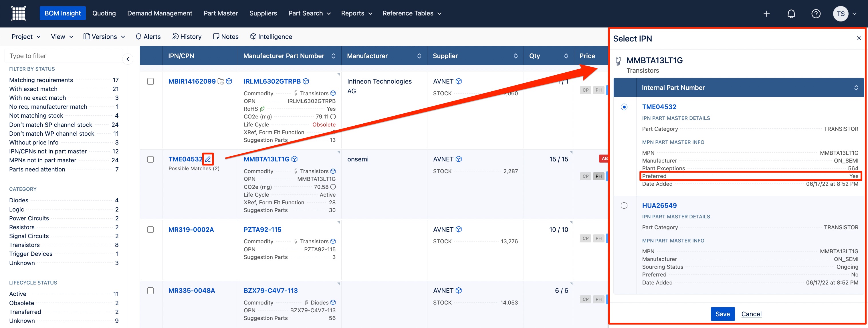Click the edit pencil next to TME04532
Viewport: 868px width, 328px height.
tap(208, 159)
